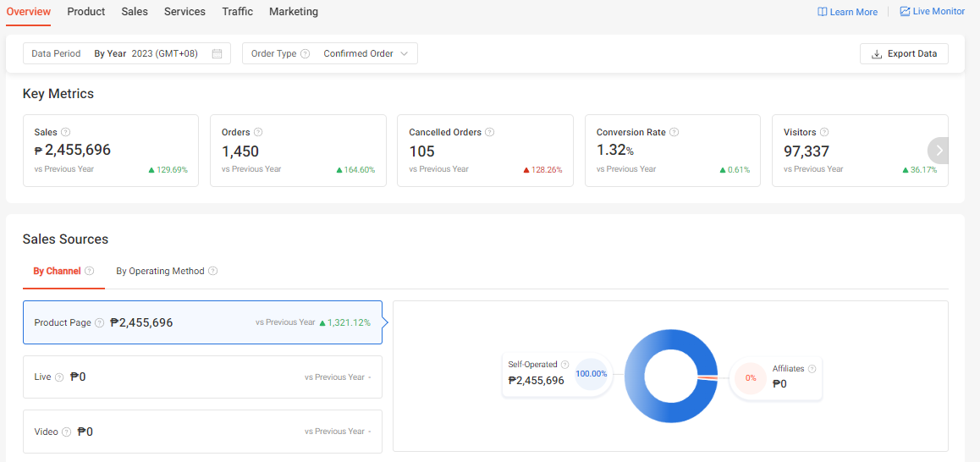
Task: Click the help icon beside Sales metric
Action: (66, 132)
